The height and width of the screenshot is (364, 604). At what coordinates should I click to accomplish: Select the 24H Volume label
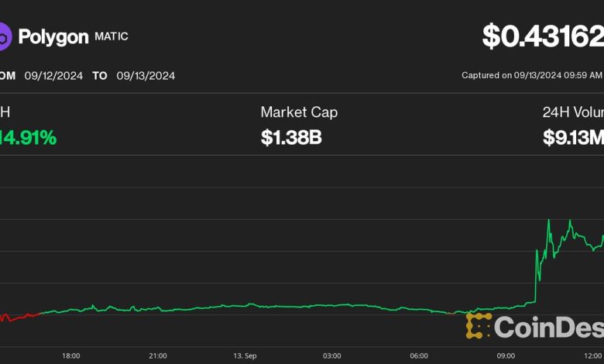click(573, 112)
